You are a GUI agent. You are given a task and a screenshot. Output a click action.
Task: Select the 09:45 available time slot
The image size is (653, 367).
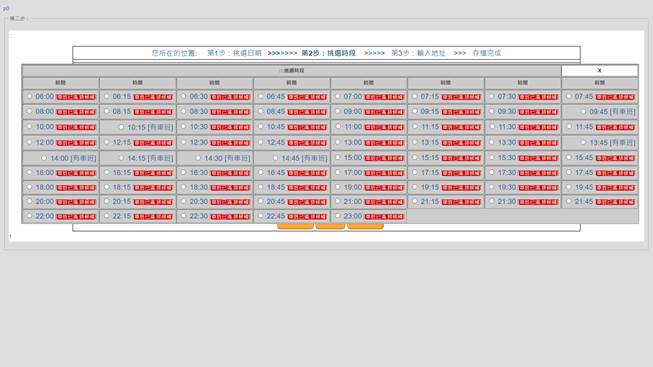click(583, 111)
